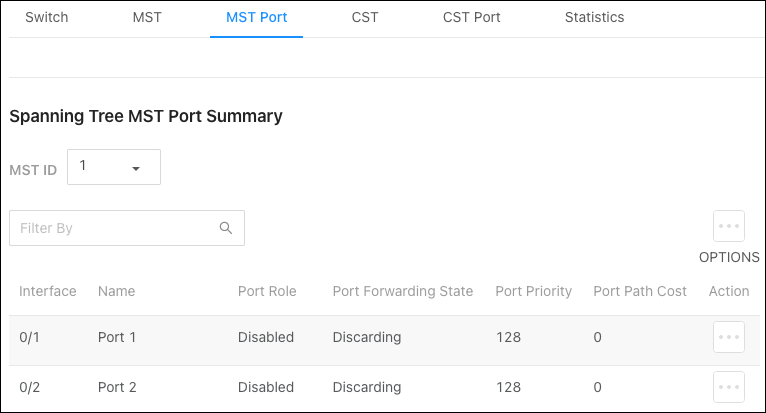Open the OPTIONS ellipsis button above table

[728, 226]
